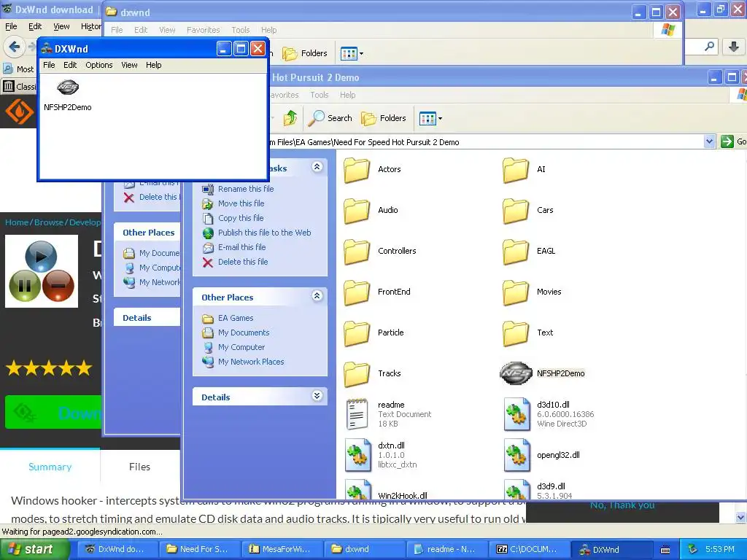The width and height of the screenshot is (747, 560).
Task: Click Search in Hot Pursuit explorer toolbar
Action: [330, 118]
